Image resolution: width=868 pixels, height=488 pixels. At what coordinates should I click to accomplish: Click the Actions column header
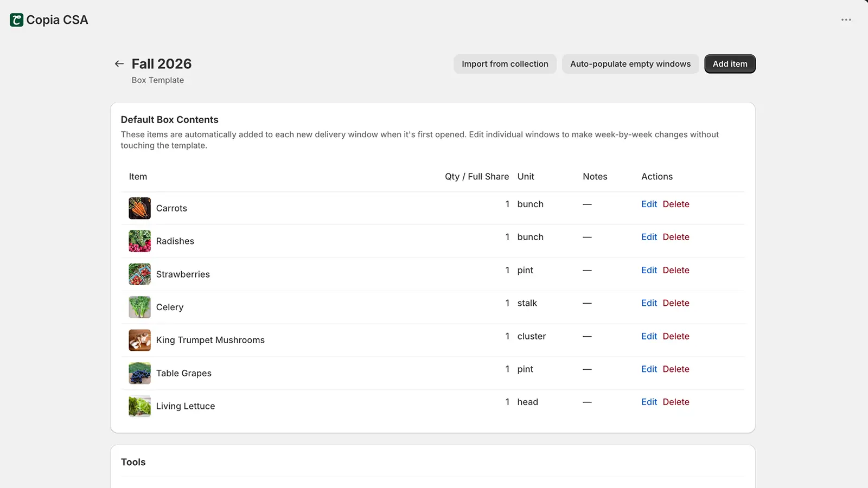[657, 177]
